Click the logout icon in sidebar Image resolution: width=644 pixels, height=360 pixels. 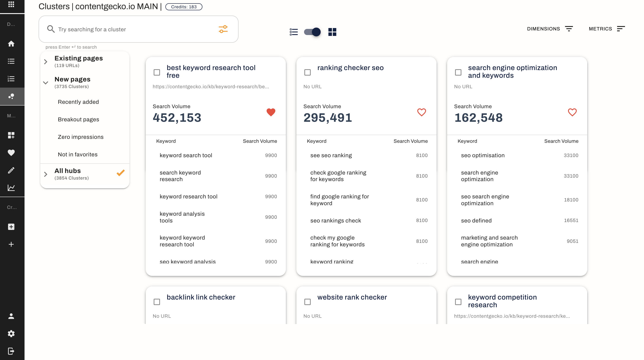pyautogui.click(x=11, y=351)
